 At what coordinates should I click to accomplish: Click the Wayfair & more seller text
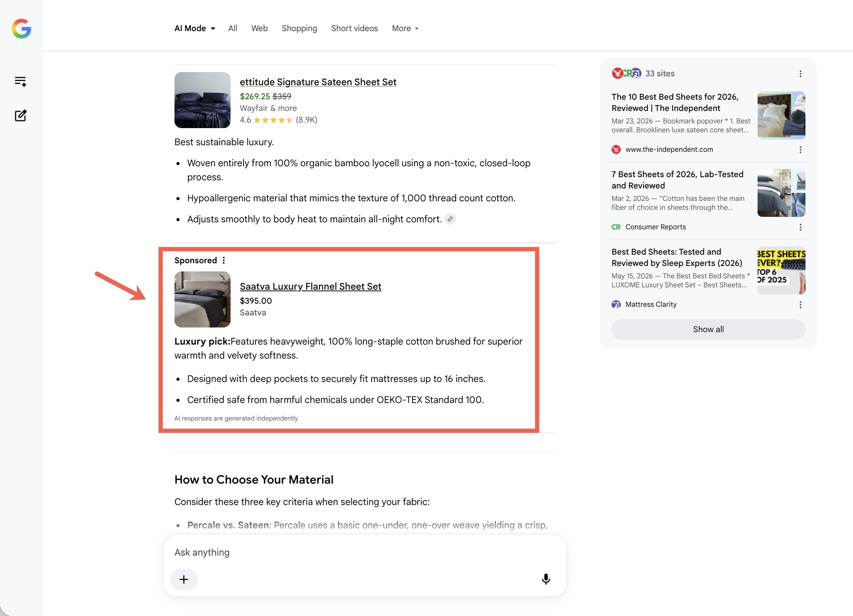point(268,108)
